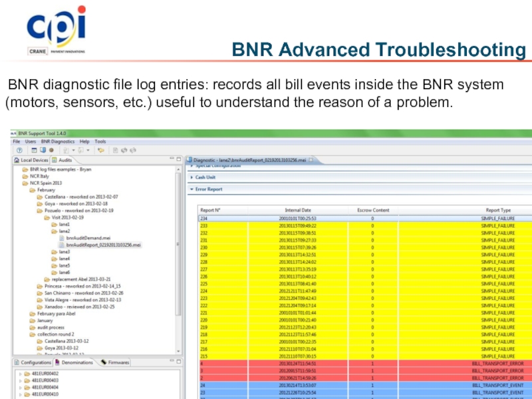Select the 'audit process' folder
Viewport: 532px width, 399px height.
click(x=47, y=327)
